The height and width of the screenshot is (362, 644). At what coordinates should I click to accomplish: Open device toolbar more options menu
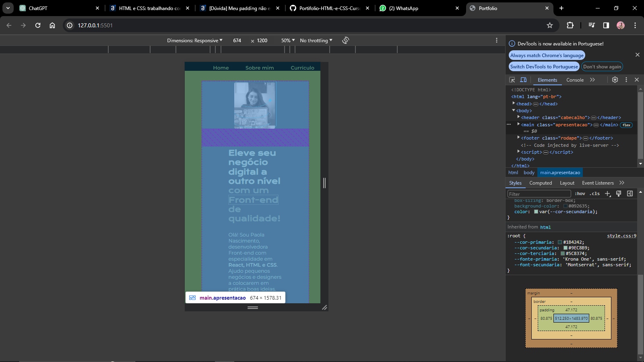click(496, 40)
